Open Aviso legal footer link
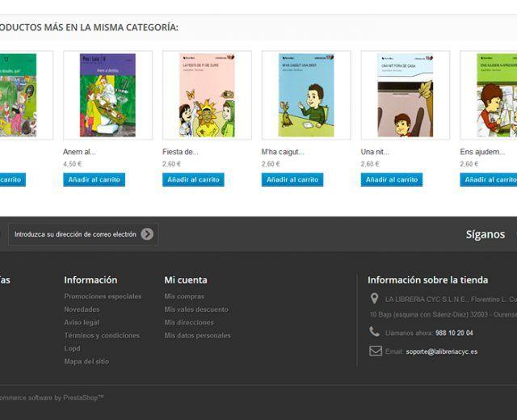This screenshot has width=517, height=420. (82, 322)
